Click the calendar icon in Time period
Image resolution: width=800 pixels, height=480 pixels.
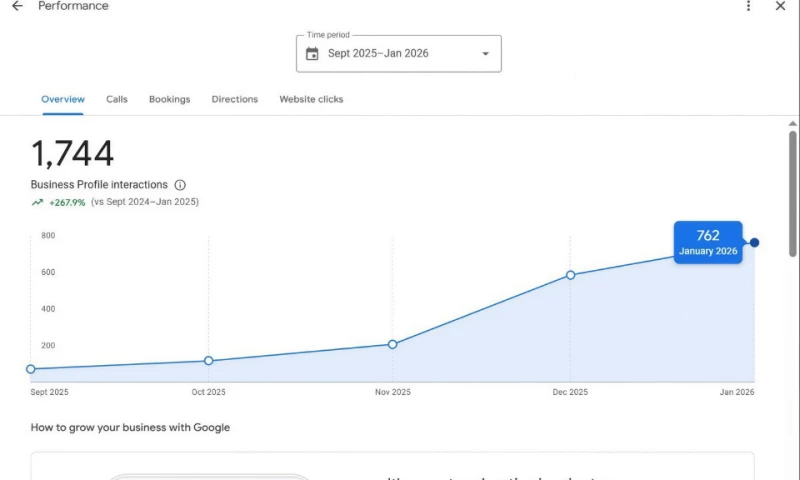tap(312, 54)
